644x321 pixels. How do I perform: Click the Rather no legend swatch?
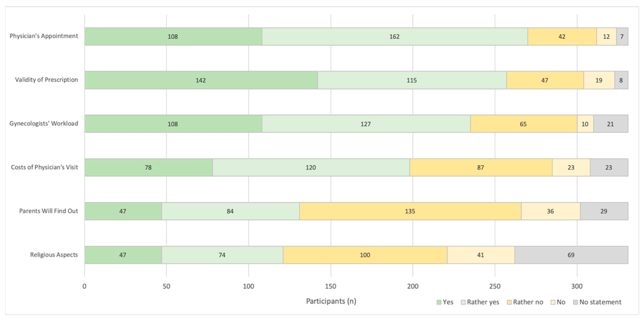pos(509,302)
